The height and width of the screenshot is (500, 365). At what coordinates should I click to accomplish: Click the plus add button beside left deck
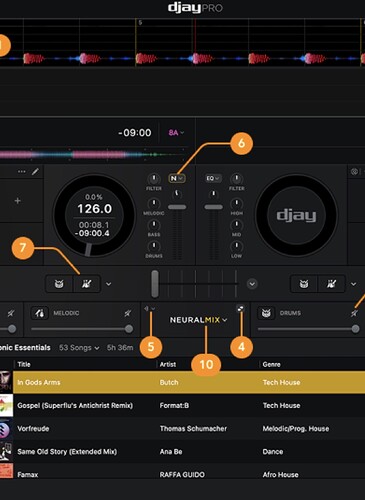click(x=18, y=201)
